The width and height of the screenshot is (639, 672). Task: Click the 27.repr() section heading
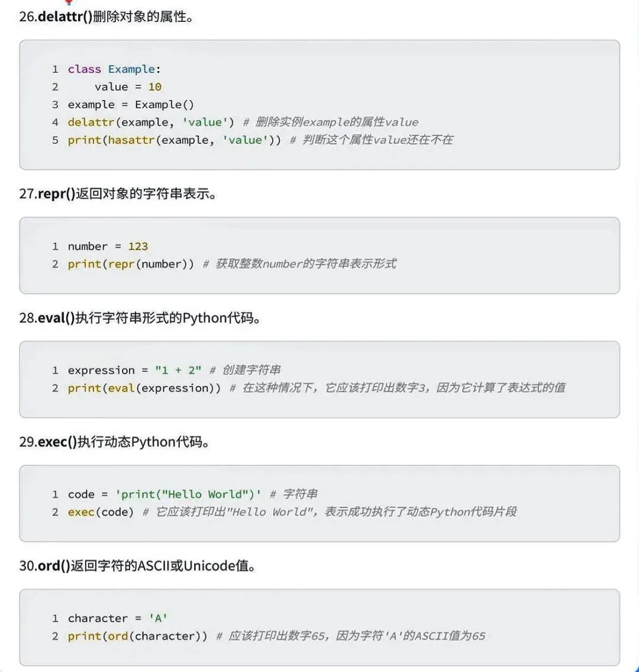[x=118, y=194]
